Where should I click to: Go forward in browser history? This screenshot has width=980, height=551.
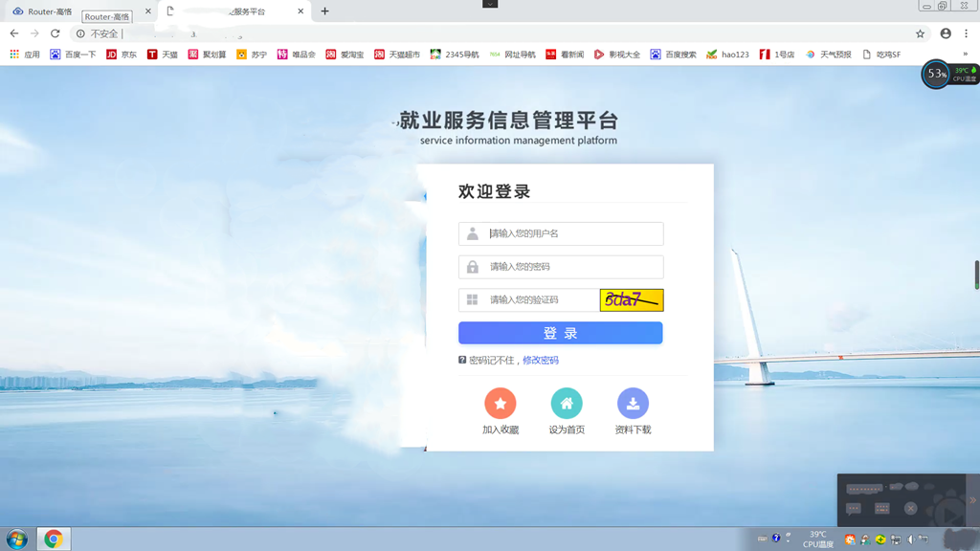(34, 33)
